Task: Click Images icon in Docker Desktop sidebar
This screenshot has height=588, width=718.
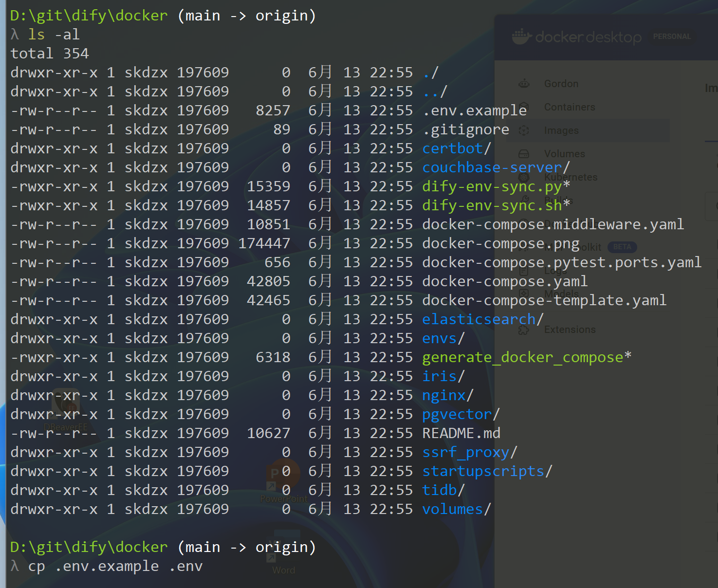Action: tap(524, 130)
